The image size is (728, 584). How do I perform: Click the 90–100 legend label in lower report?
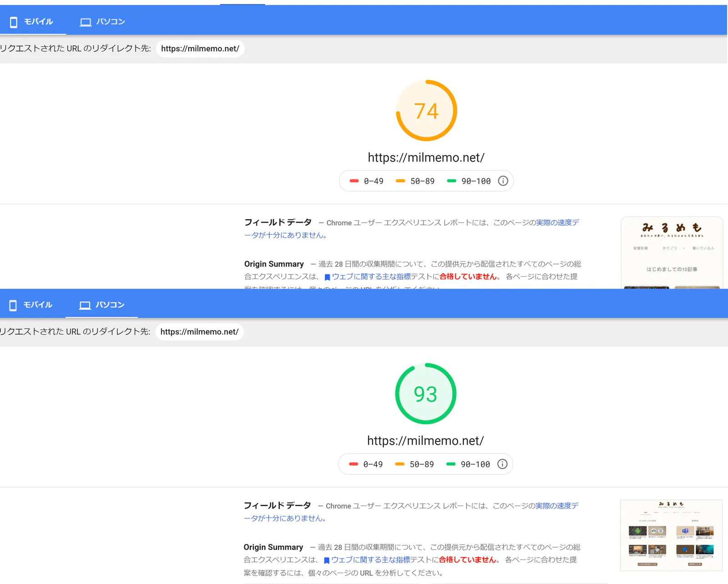[x=475, y=464]
